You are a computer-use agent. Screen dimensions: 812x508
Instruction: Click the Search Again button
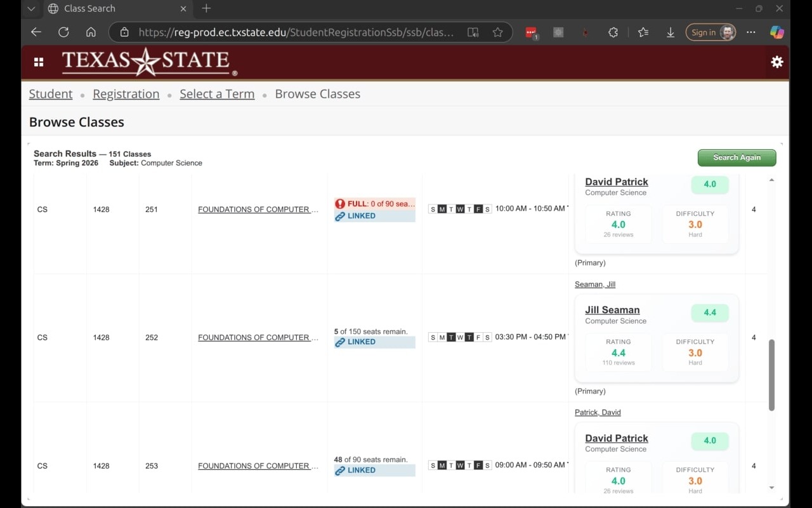coord(737,157)
